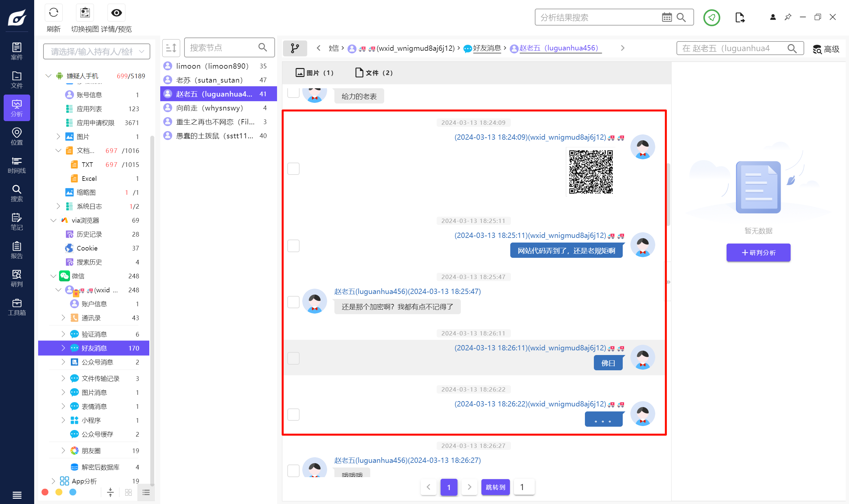The image size is (849, 504).
Task: Click the 搜索节点 input field
Action: tap(229, 47)
